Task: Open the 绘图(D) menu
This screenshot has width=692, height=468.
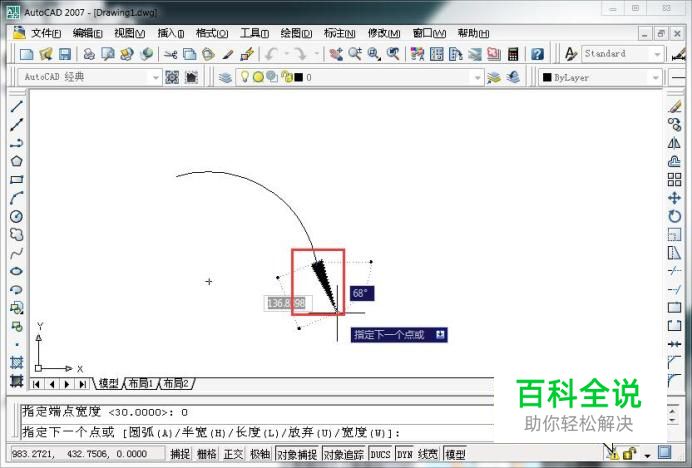Action: point(296,33)
